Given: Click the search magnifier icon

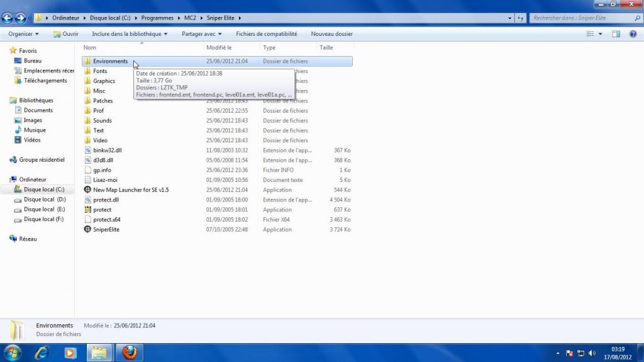Looking at the screenshot, I should 638,18.
